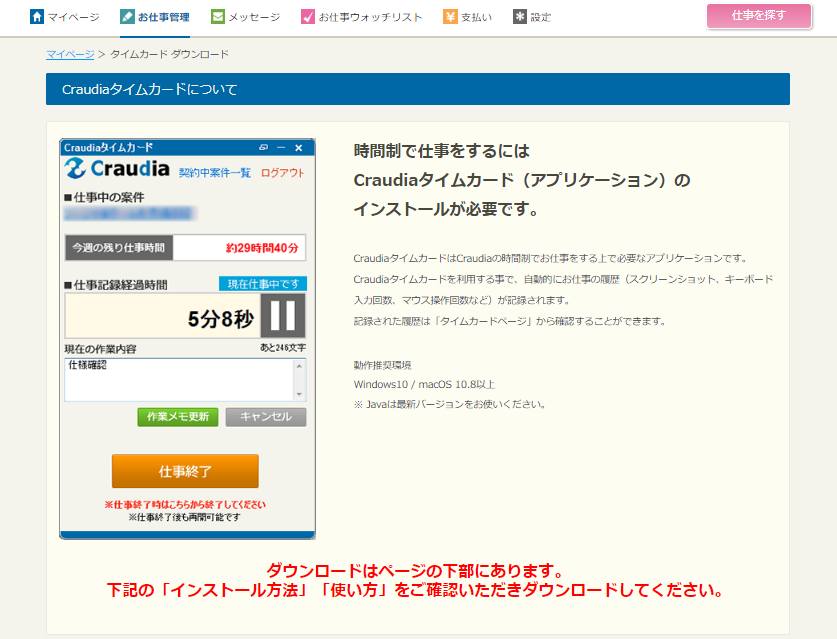Viewport: 837px width, 639px height.
Task: Close the Craudiaタイムカード window
Action: pos(299,148)
